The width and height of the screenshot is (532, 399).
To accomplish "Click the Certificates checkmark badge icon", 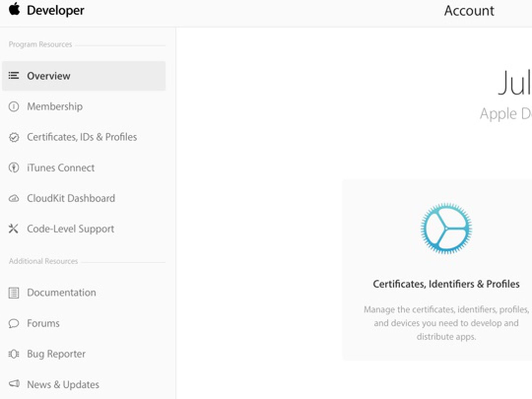I will 14,137.
